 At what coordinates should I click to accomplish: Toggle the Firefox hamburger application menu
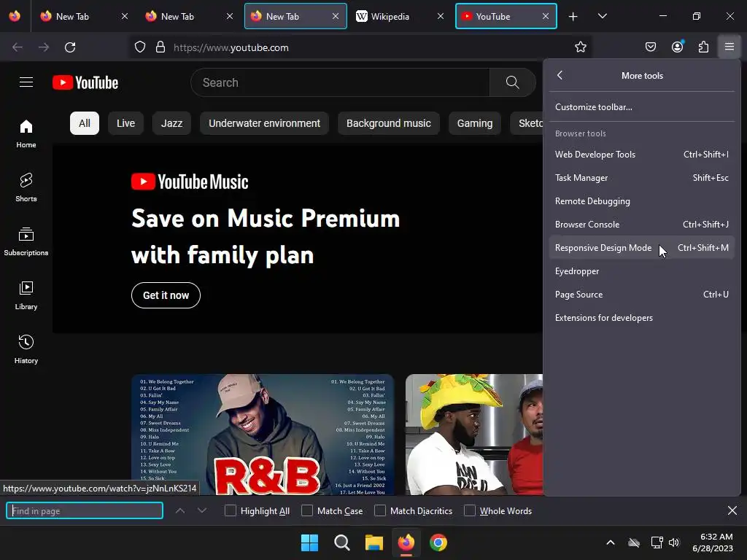click(729, 47)
